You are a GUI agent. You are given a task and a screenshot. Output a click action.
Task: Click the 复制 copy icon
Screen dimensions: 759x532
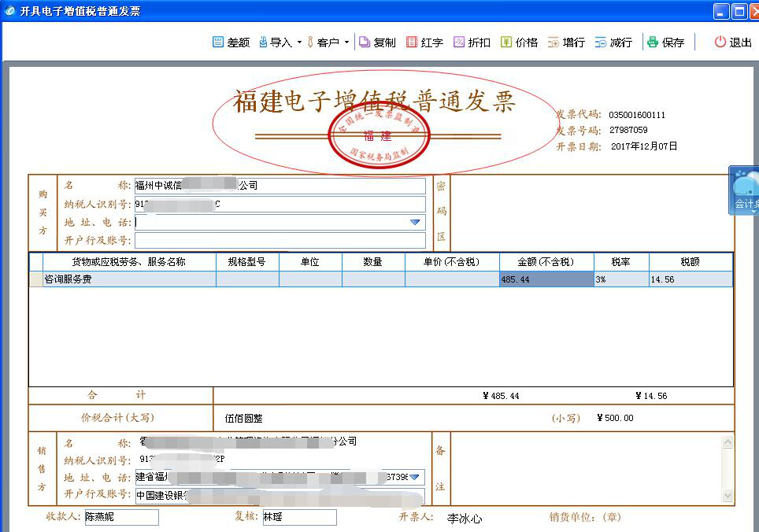(365, 42)
